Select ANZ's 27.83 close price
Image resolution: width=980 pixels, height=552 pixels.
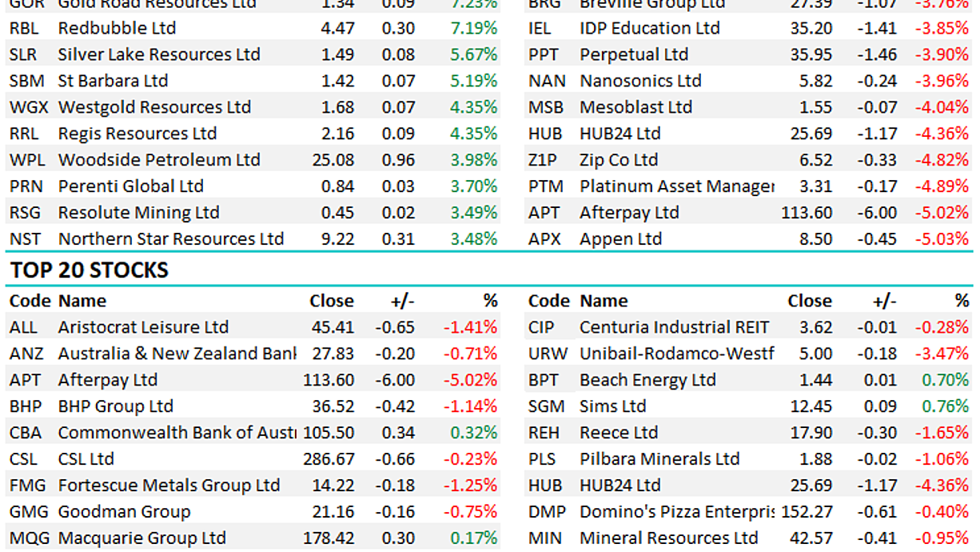coord(333,354)
